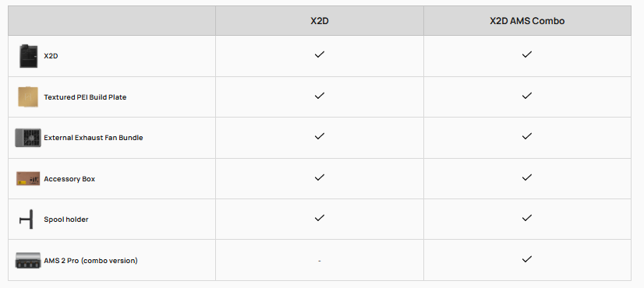
Task: Click the AMS 2 Pro unit icon
Action: [x=28, y=261]
